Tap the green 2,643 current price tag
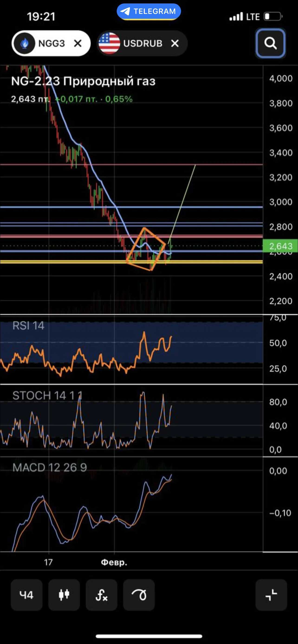This screenshot has height=644, width=298. click(x=280, y=246)
